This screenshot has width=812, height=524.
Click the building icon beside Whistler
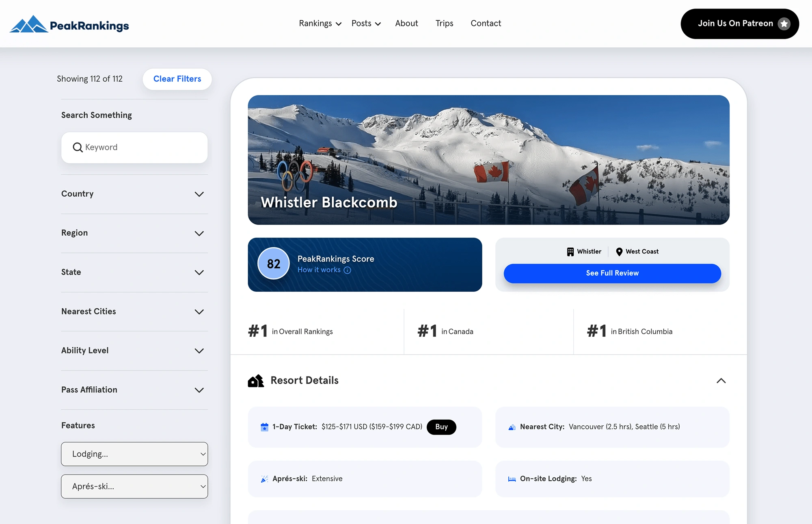click(570, 252)
